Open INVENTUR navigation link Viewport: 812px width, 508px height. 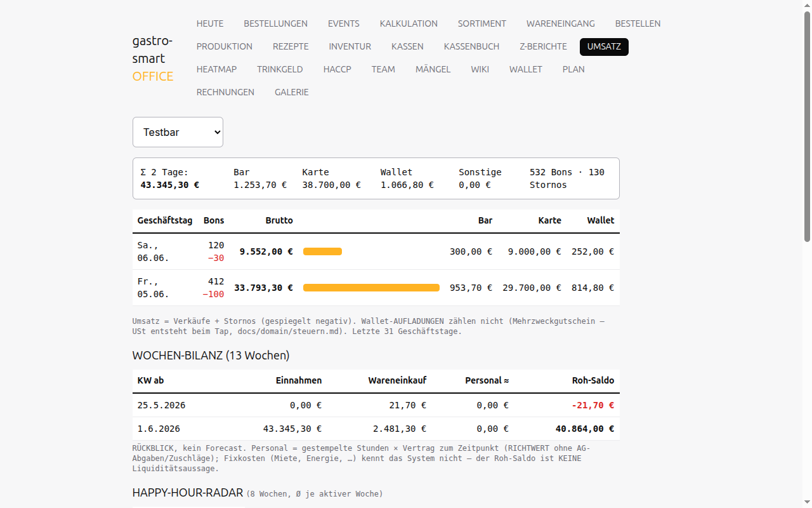(350, 46)
